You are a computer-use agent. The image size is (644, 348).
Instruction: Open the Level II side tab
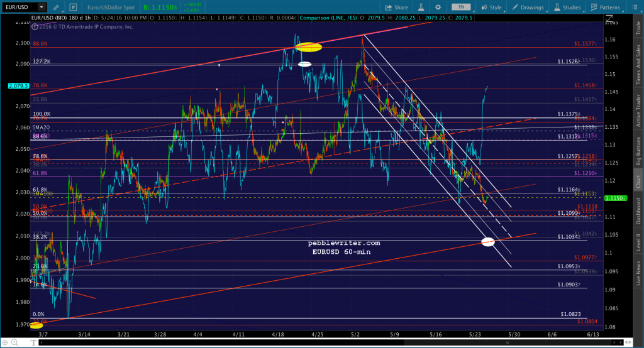(x=638, y=242)
